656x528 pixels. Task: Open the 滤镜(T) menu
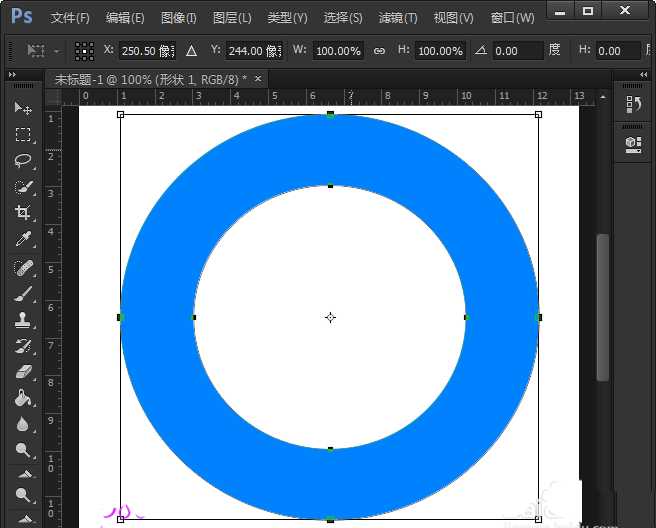point(398,18)
